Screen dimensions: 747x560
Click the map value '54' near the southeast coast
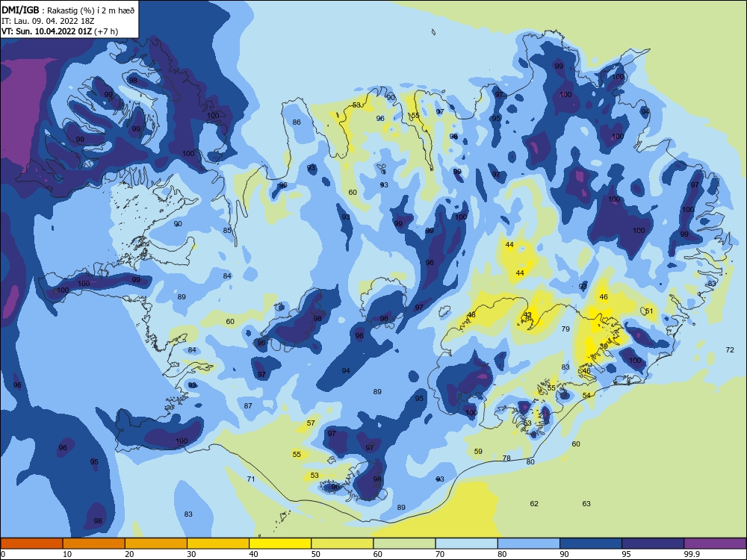586,395
